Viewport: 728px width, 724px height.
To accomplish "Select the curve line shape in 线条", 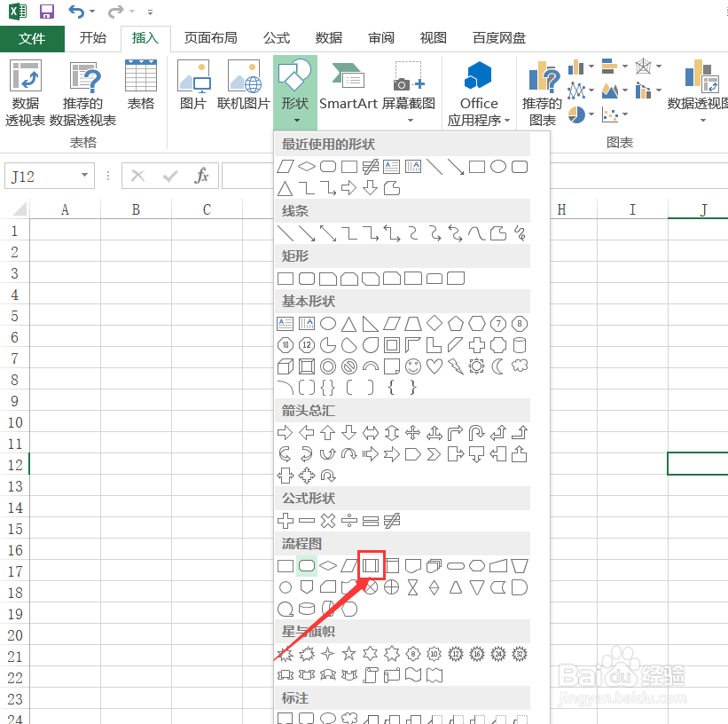I will 477,232.
